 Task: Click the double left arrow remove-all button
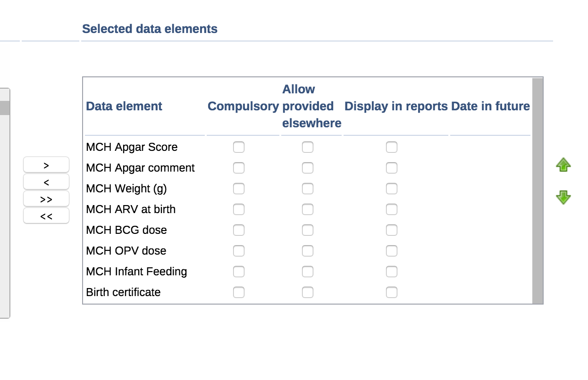[x=46, y=216]
